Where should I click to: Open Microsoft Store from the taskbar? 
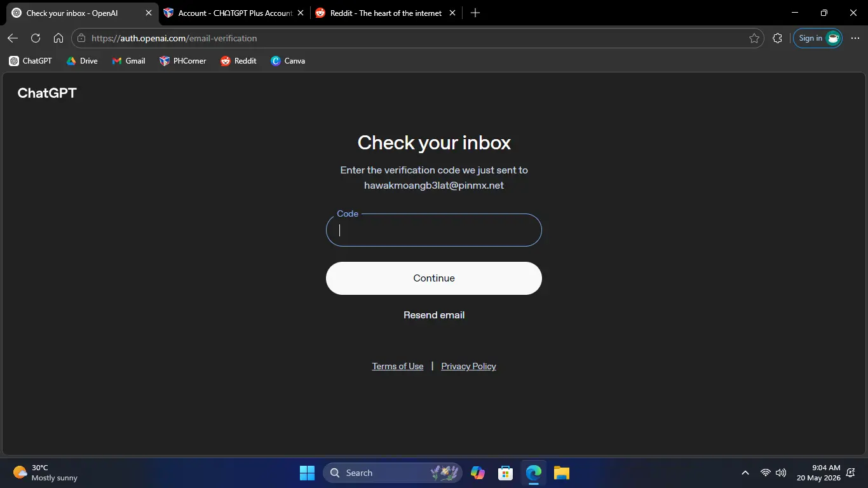coord(506,473)
